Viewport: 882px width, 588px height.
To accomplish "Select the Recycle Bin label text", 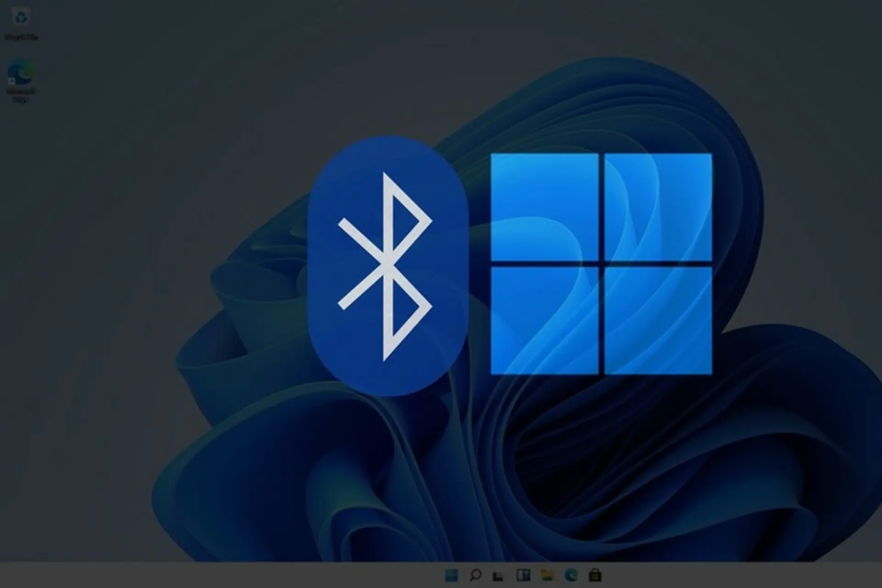I will click(21, 36).
